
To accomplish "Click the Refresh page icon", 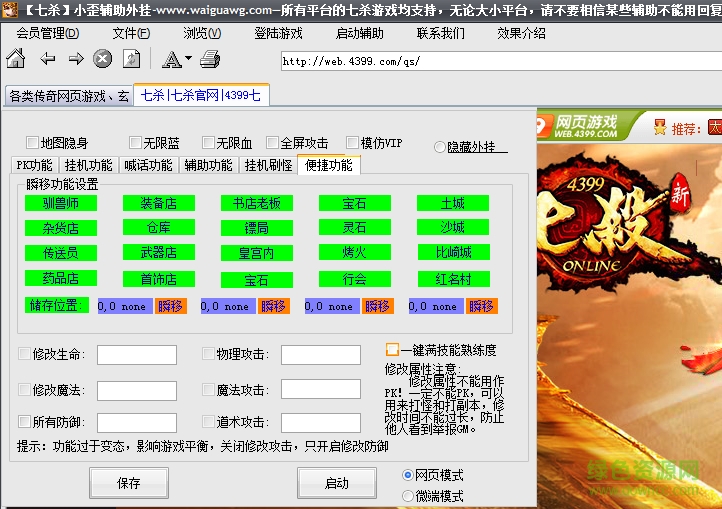I will coord(131,60).
